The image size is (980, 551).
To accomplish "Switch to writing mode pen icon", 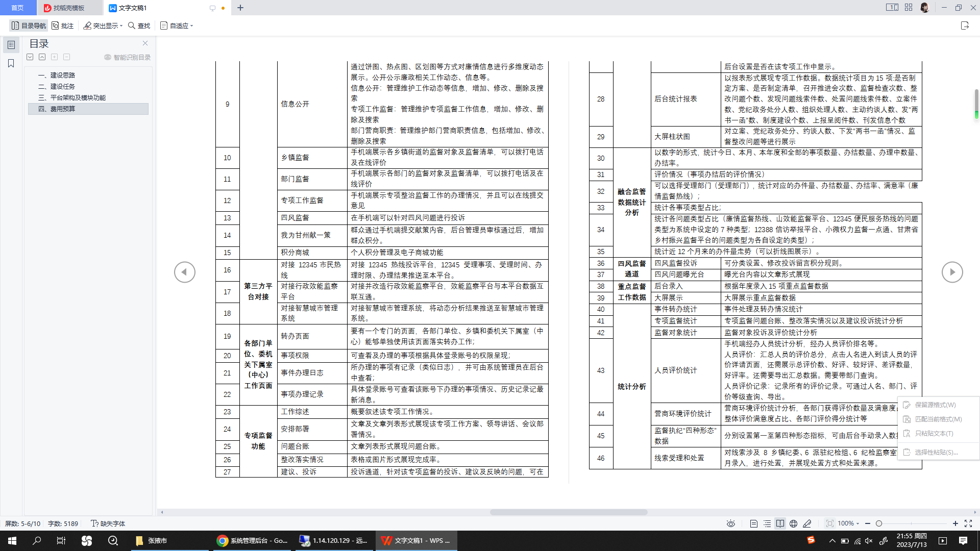I will click(807, 523).
